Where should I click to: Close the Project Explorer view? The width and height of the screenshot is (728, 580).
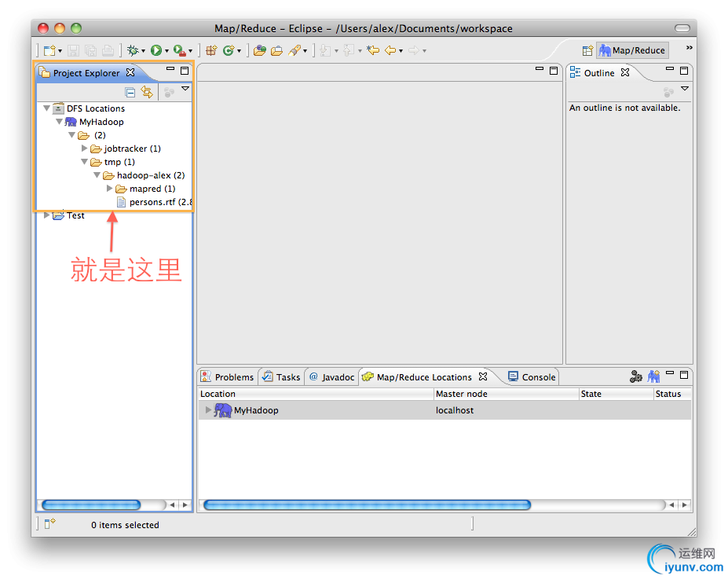point(130,72)
